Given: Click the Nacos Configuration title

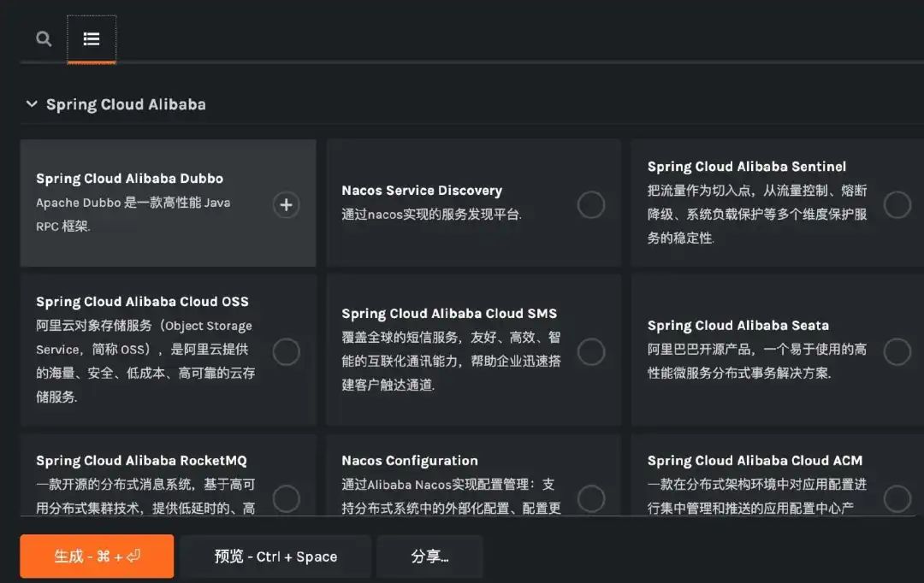Looking at the screenshot, I should 410,461.
